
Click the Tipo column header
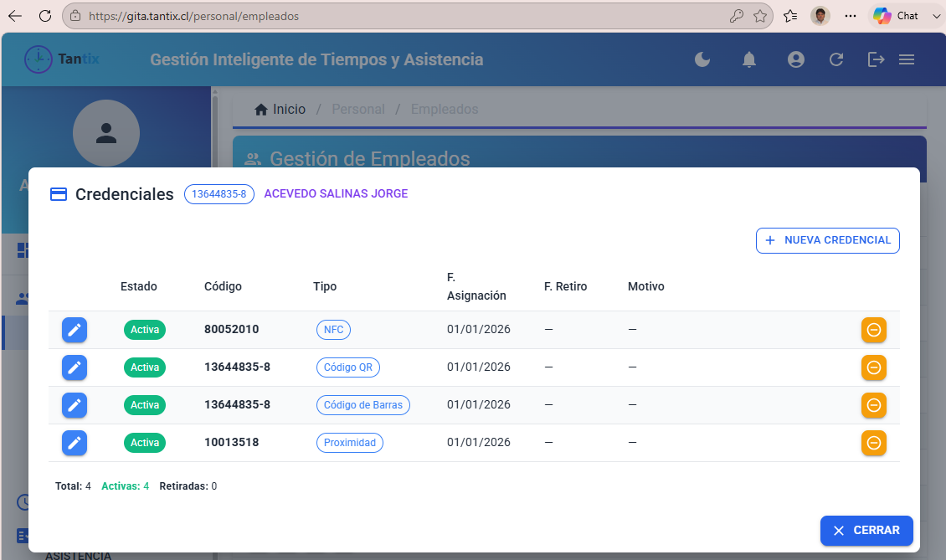click(325, 286)
